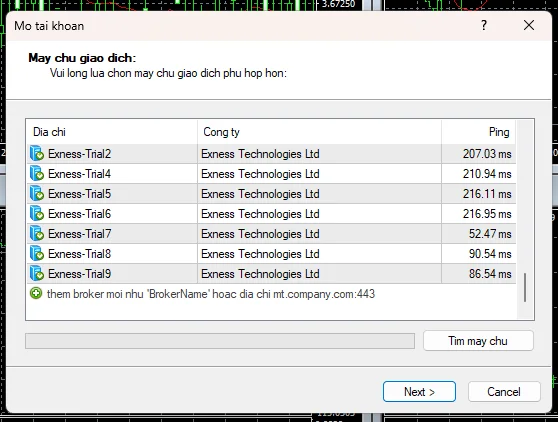Pick the Exness-Trial6 server
Viewport: 558px width, 422px height.
click(271, 213)
